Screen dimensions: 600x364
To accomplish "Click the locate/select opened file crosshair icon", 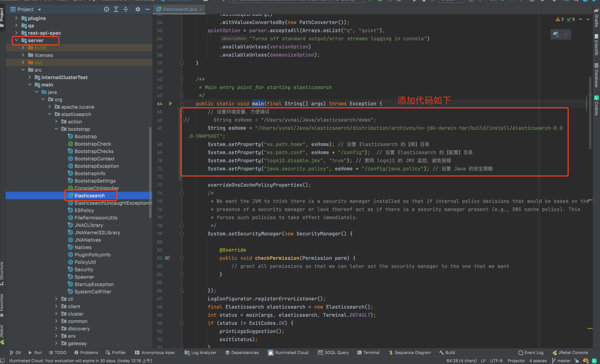I will 106,9.
